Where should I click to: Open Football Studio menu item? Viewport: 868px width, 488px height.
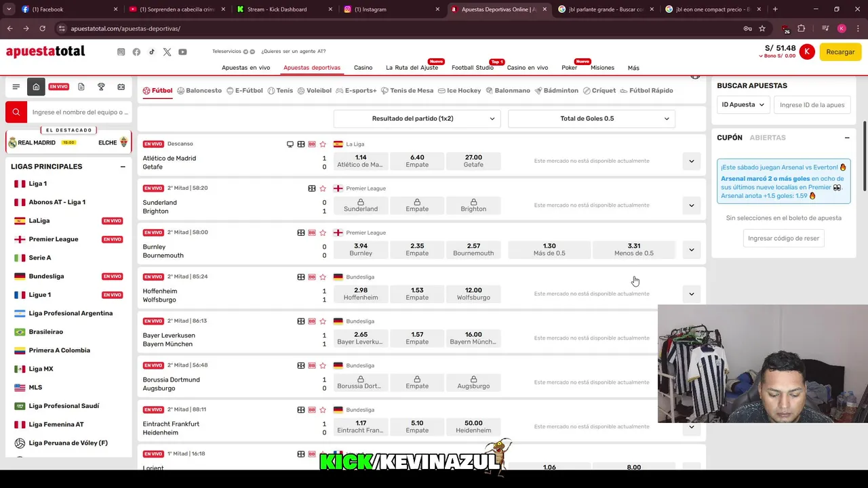pyautogui.click(x=473, y=68)
